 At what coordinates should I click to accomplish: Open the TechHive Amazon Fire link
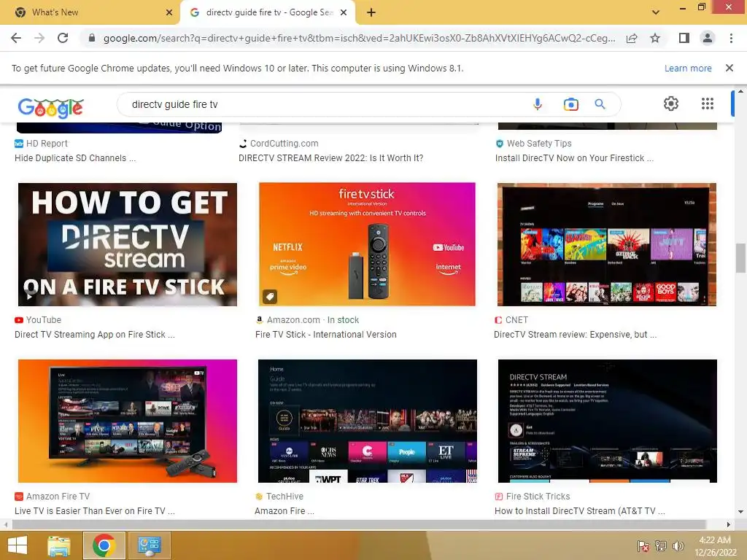[285, 511]
